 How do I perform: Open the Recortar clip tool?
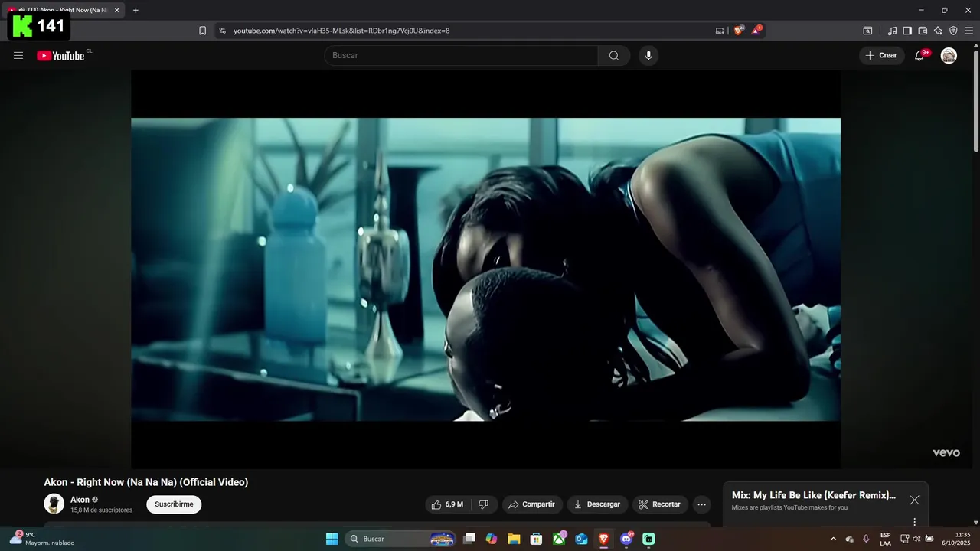tap(660, 504)
